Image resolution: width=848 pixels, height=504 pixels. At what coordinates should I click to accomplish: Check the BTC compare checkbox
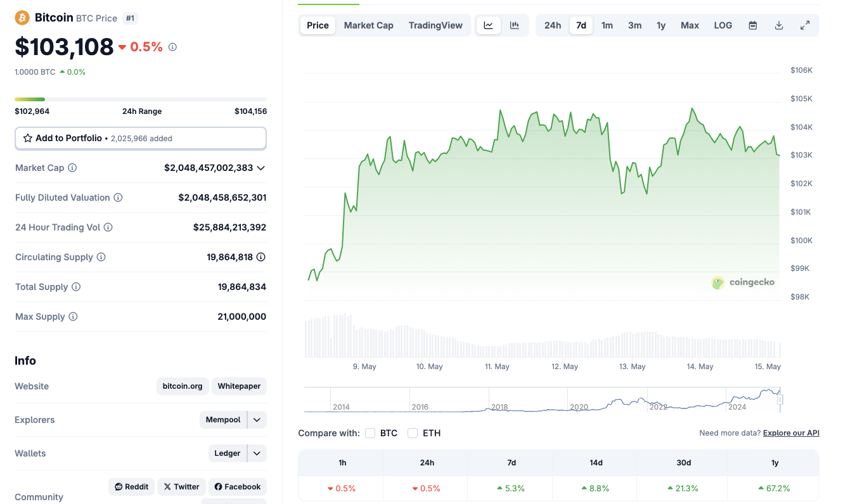pyautogui.click(x=370, y=433)
